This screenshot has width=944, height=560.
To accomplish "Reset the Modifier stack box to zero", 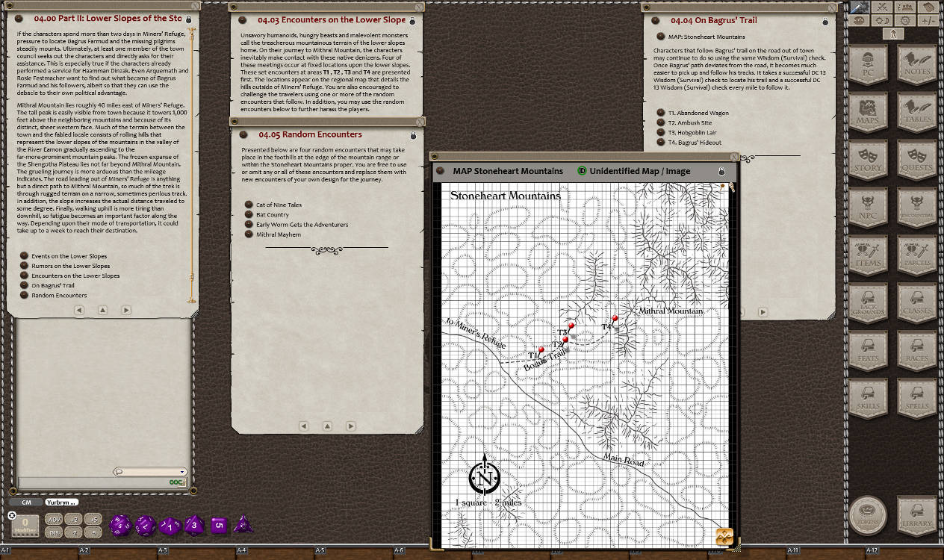I will 25,525.
